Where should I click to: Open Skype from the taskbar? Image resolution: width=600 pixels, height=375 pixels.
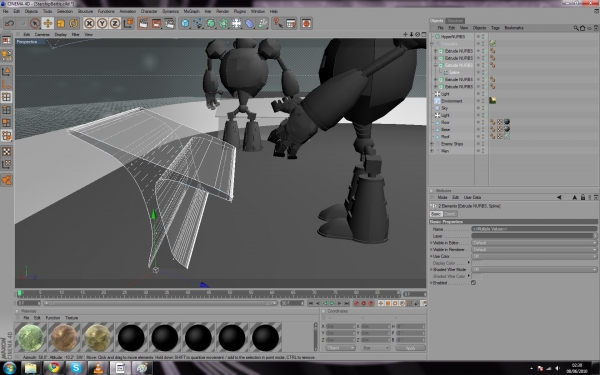click(x=76, y=368)
